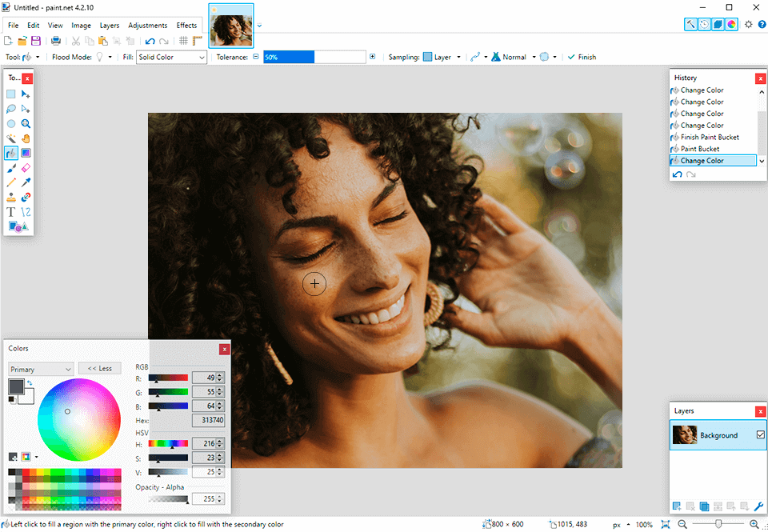768x532 pixels.
Task: Click the << Less button
Action: 99,368
